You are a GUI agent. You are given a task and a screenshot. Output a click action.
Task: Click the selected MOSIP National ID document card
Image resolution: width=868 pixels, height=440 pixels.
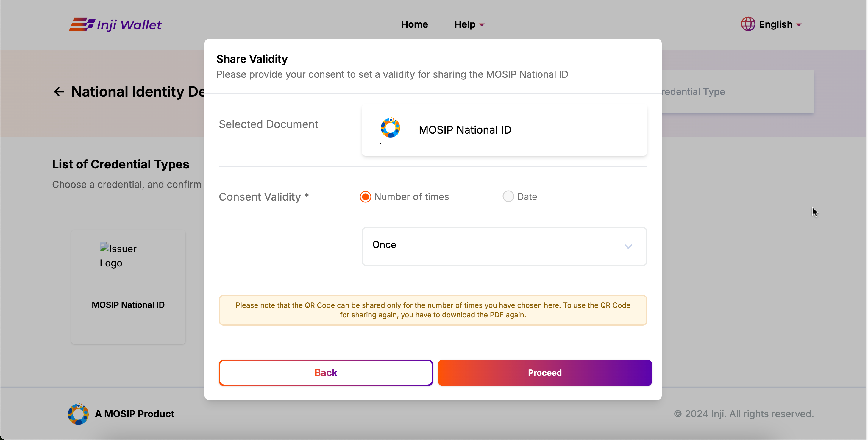pos(504,130)
